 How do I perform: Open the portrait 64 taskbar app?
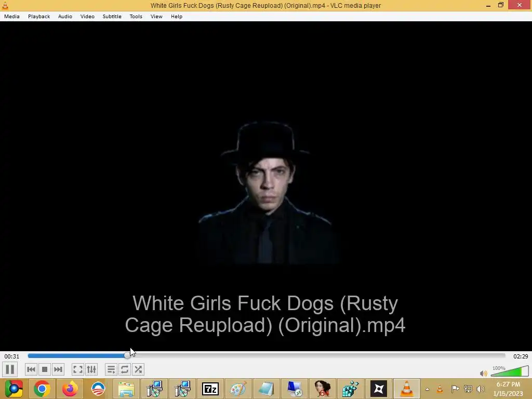coord(322,389)
